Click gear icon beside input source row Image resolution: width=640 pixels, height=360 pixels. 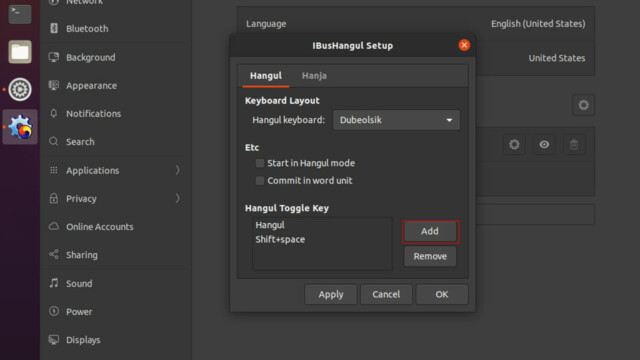[x=514, y=144]
